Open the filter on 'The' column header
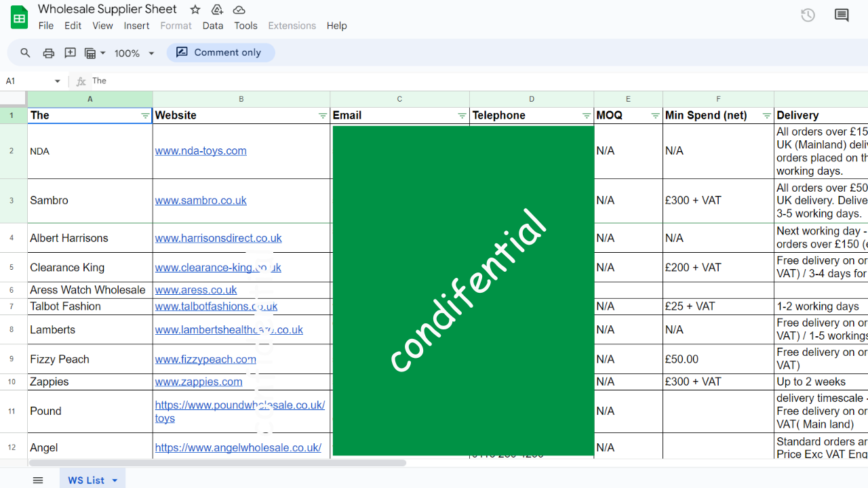868x488 pixels. click(145, 116)
